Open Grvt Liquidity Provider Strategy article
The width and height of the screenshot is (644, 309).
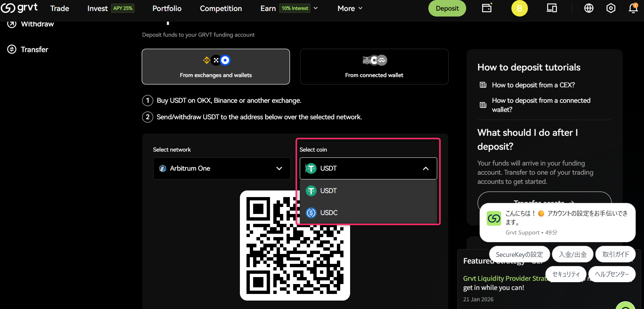click(505, 278)
